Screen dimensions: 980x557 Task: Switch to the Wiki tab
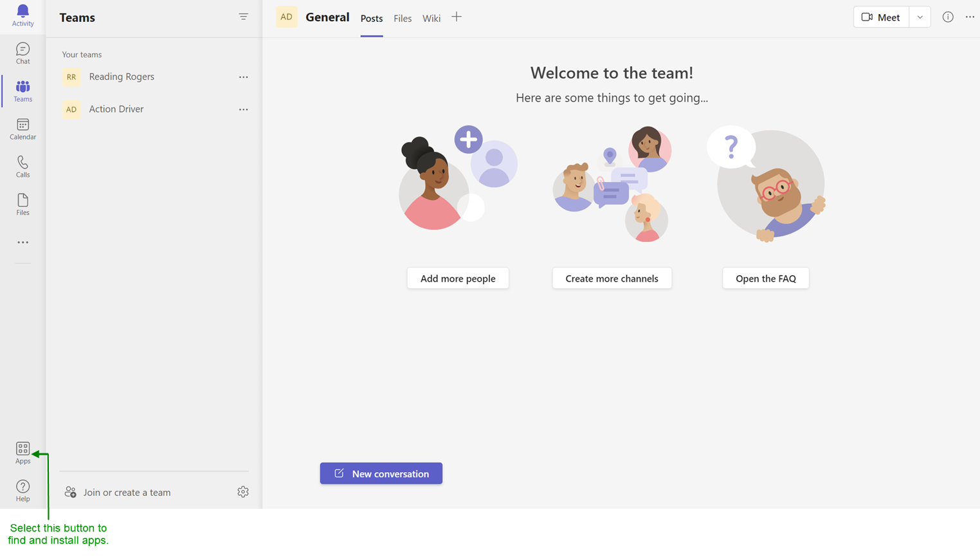[431, 19]
